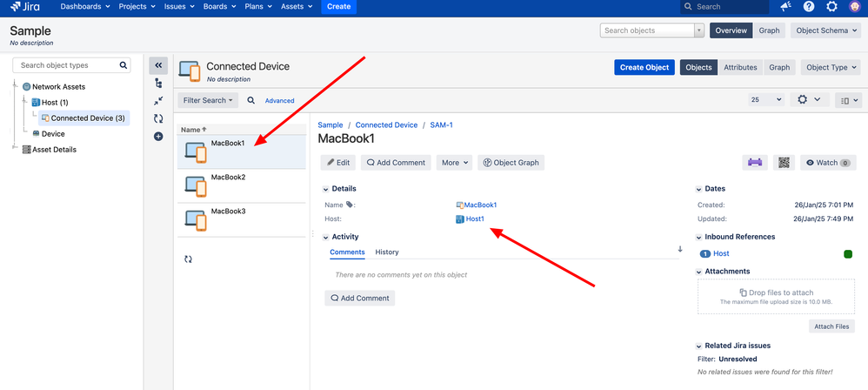Open the user profile avatar
The height and width of the screenshot is (390, 868).
click(855, 7)
